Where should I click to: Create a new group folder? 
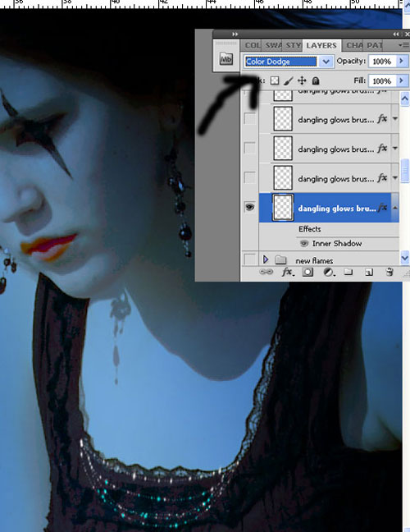pyautogui.click(x=348, y=272)
